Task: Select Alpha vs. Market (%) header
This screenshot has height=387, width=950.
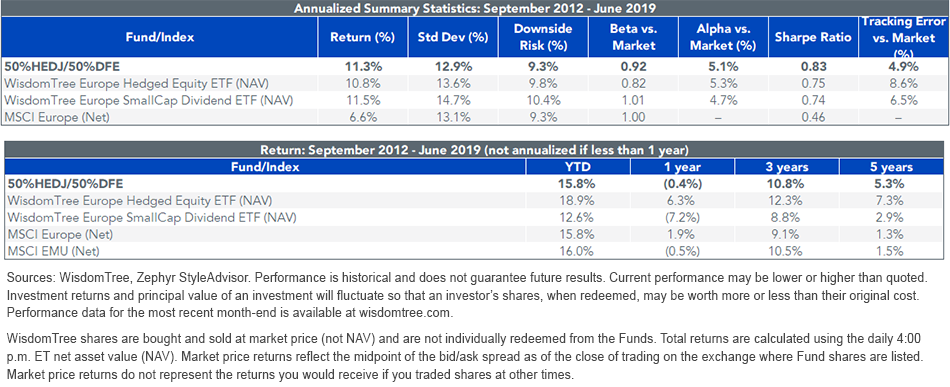Action: pos(725,37)
